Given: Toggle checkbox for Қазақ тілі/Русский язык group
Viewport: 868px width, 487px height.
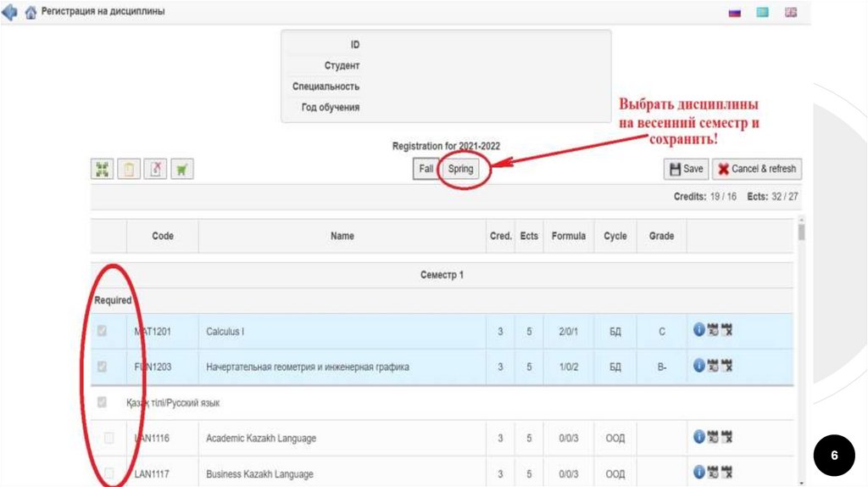Looking at the screenshot, I should point(103,402).
